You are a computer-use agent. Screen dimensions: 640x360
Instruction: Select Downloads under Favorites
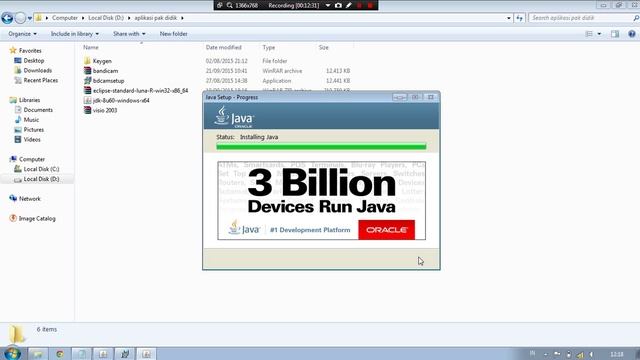[33, 70]
